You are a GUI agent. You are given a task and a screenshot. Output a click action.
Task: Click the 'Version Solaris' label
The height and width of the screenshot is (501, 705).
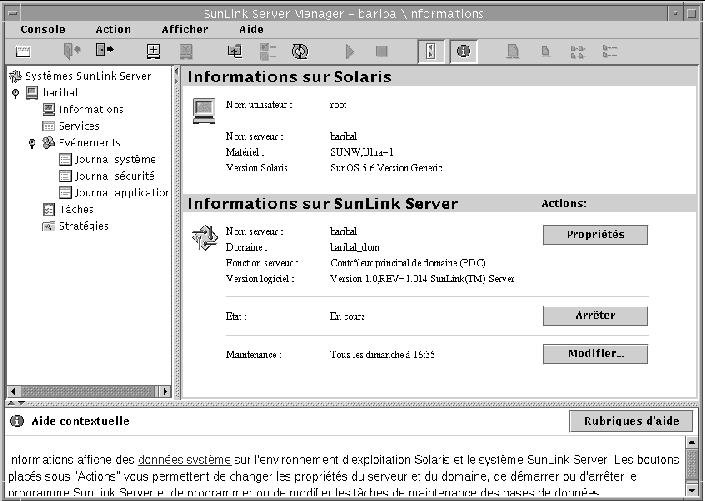[x=256, y=168]
